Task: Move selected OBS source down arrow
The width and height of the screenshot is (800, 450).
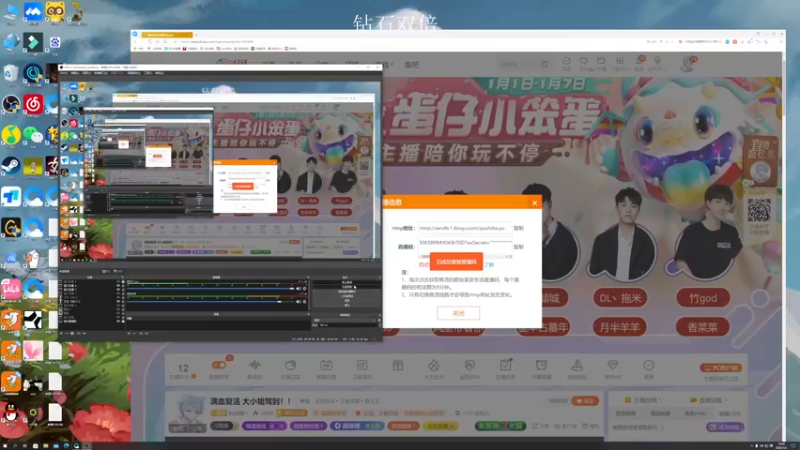Action: coord(84,333)
